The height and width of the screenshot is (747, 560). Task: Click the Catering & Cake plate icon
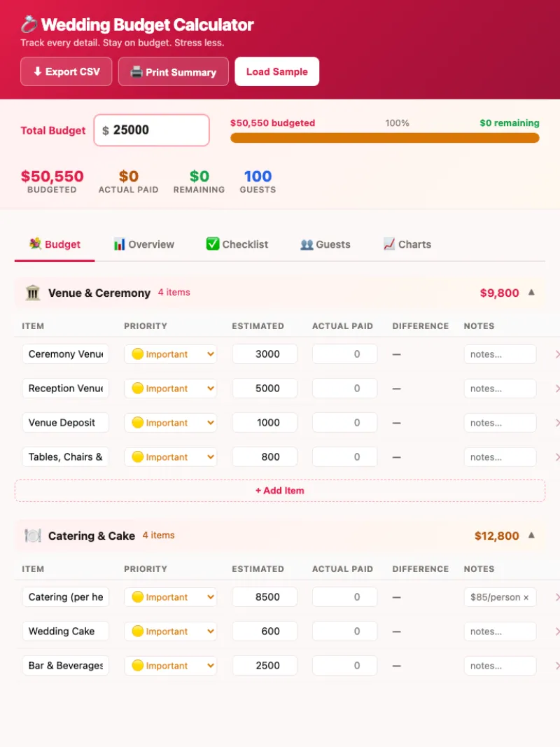pos(33,536)
